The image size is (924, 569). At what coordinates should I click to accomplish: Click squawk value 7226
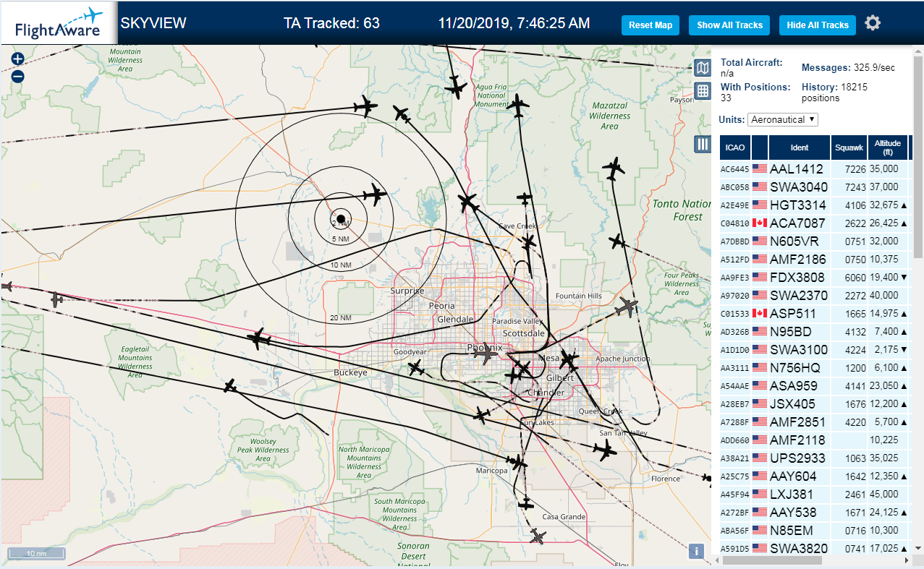pos(855,169)
